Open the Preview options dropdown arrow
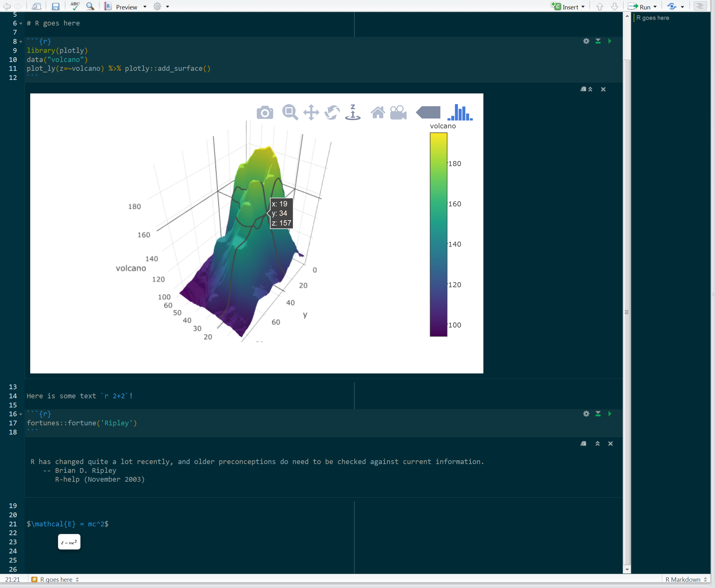The width and height of the screenshot is (715, 588). (x=145, y=7)
